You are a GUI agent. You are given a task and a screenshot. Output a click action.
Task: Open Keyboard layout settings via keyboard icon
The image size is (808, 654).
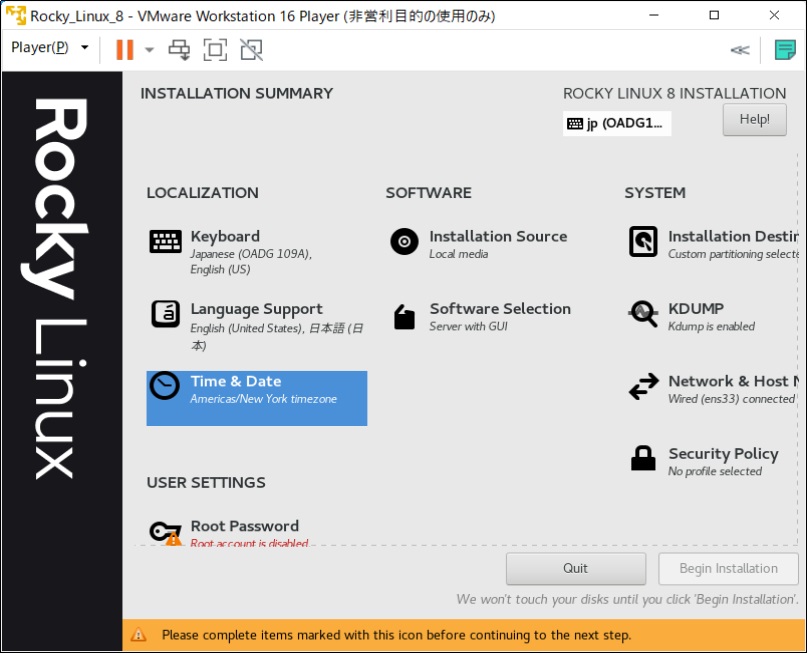[165, 241]
